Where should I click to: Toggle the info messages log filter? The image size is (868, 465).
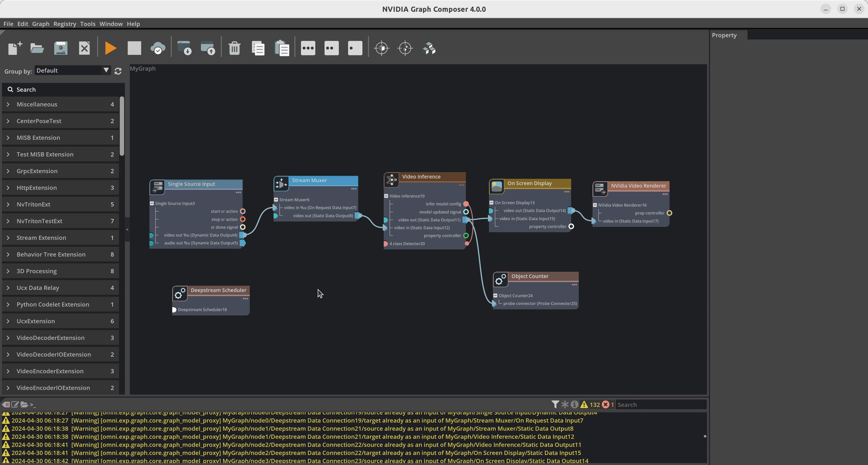pos(575,404)
